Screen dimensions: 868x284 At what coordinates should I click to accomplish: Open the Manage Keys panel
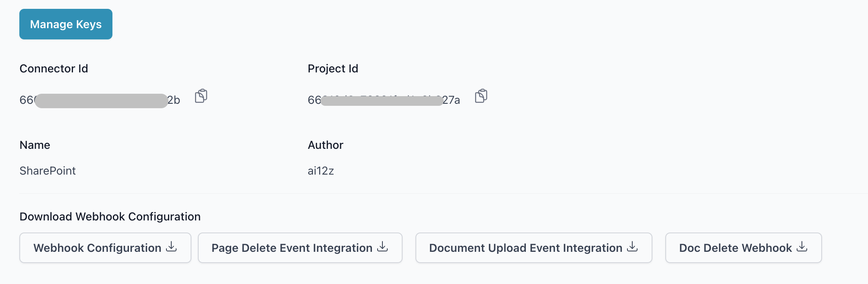coord(66,24)
